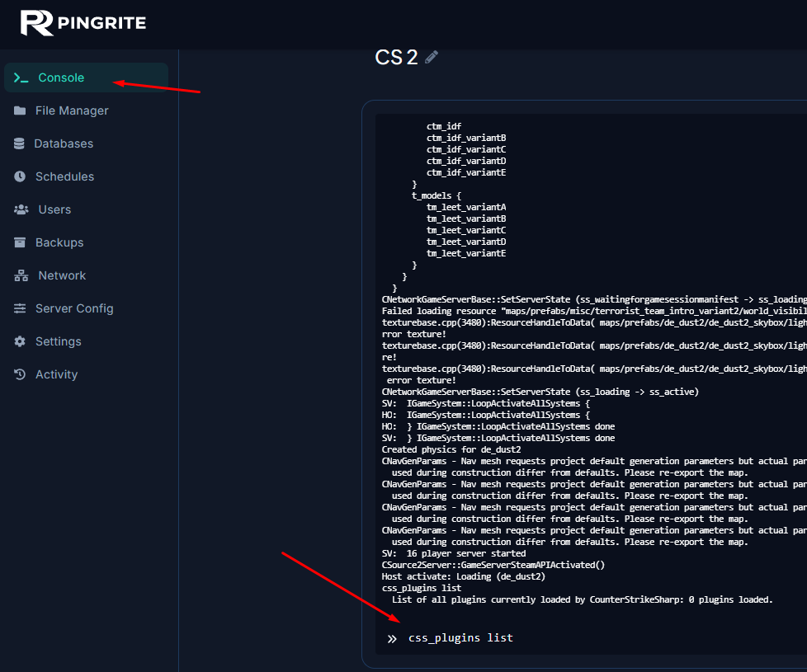This screenshot has width=807, height=672.
Task: Click the console prompt chevron icon
Action: (x=392, y=637)
